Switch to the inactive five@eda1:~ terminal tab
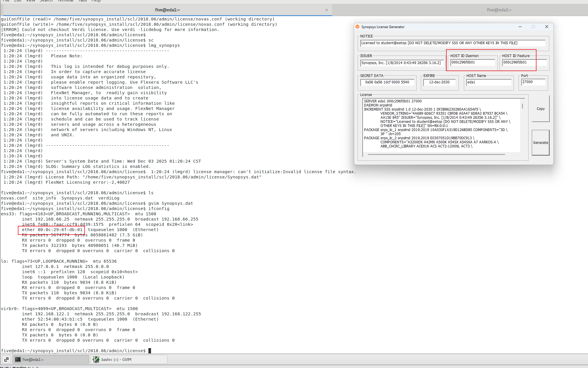588x368 pixels. click(499, 10)
